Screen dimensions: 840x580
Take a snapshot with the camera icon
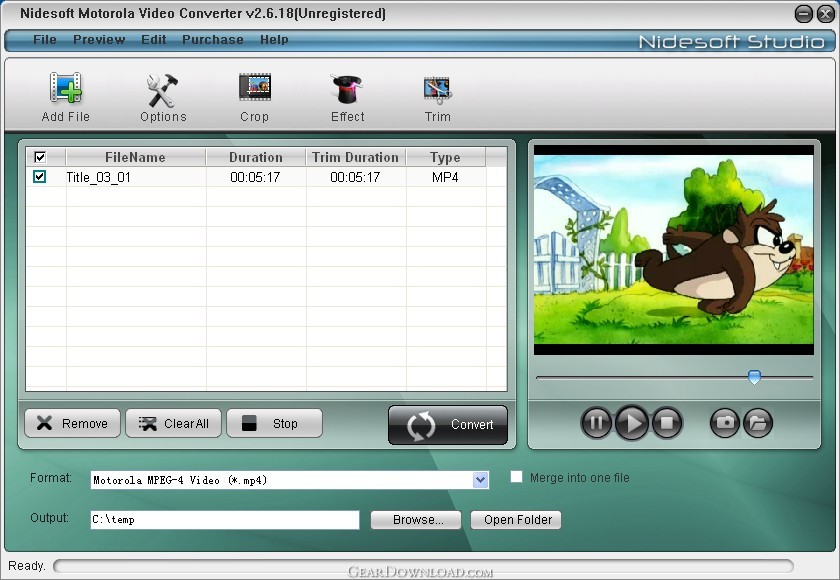pyautogui.click(x=725, y=423)
